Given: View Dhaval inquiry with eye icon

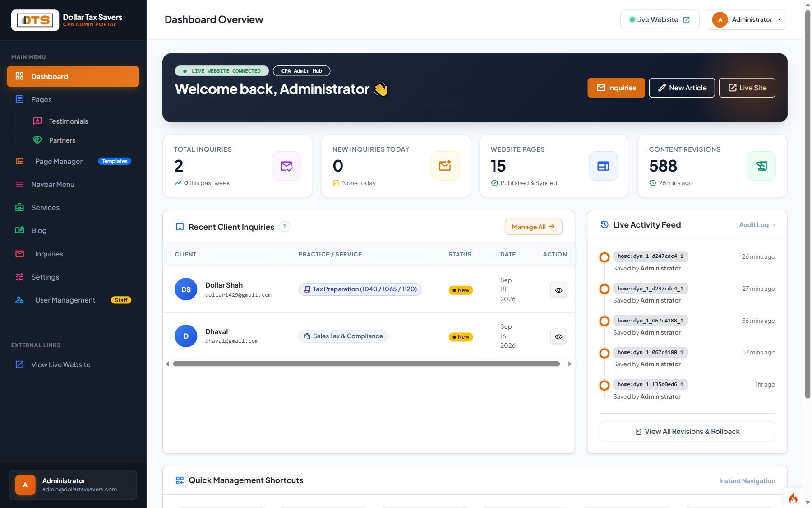Looking at the screenshot, I should [558, 336].
